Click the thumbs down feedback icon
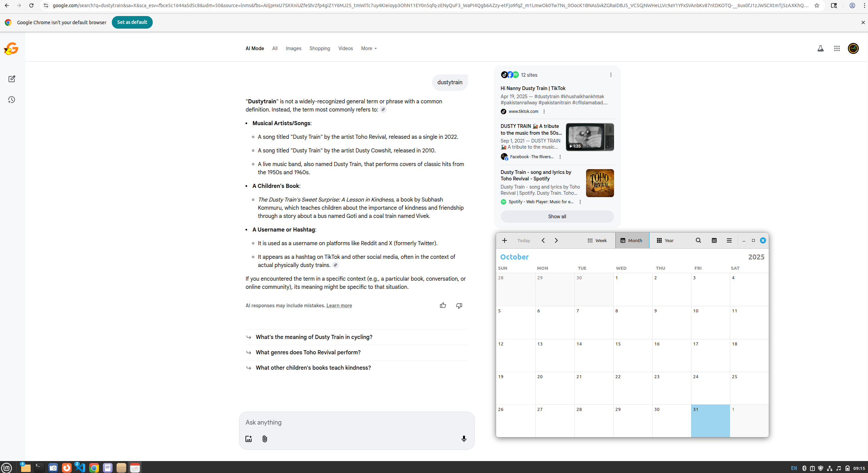The height and width of the screenshot is (473, 868). tap(459, 305)
